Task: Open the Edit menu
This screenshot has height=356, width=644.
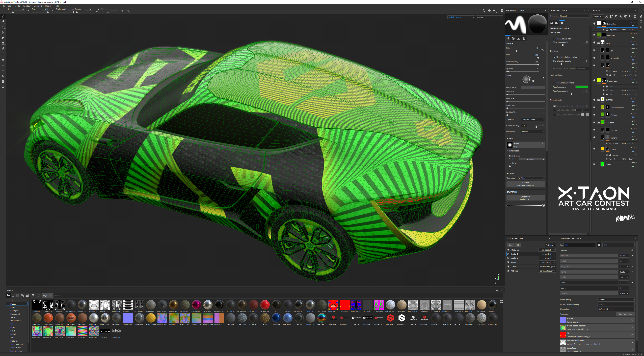Action: (x=10, y=6)
